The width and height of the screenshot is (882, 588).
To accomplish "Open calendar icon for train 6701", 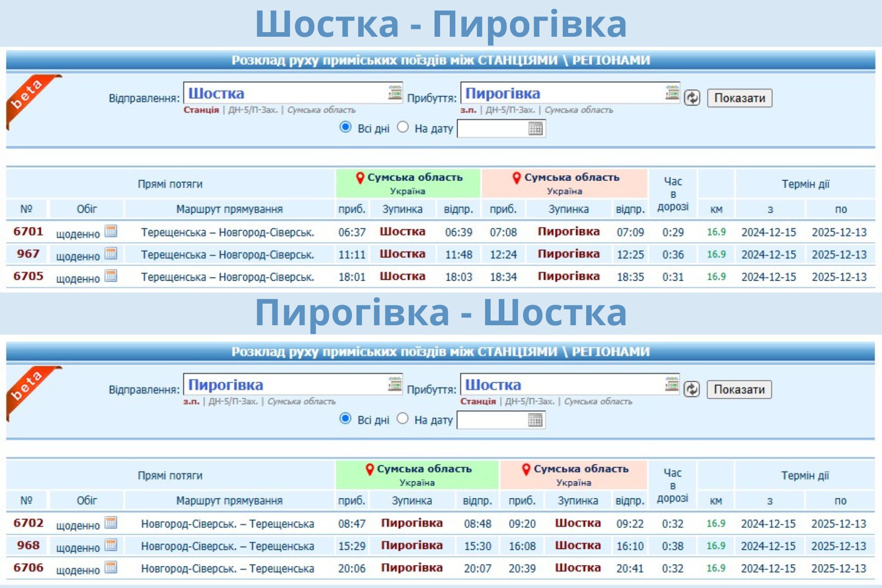I will click(111, 231).
